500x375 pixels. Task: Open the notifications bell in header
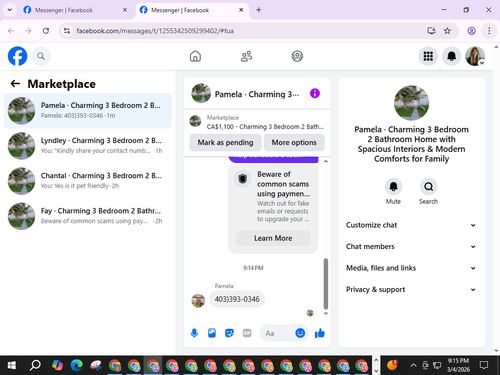tap(451, 56)
